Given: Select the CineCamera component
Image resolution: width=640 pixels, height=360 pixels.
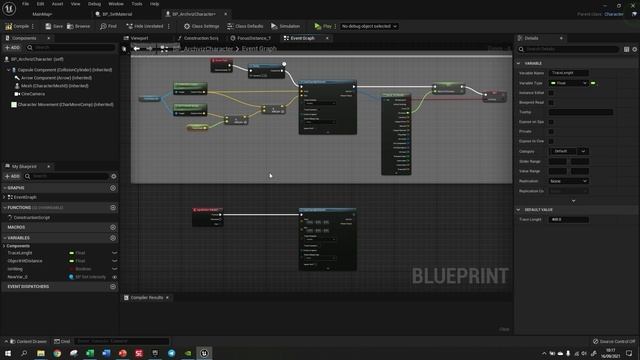Looking at the screenshot, I should [33, 94].
